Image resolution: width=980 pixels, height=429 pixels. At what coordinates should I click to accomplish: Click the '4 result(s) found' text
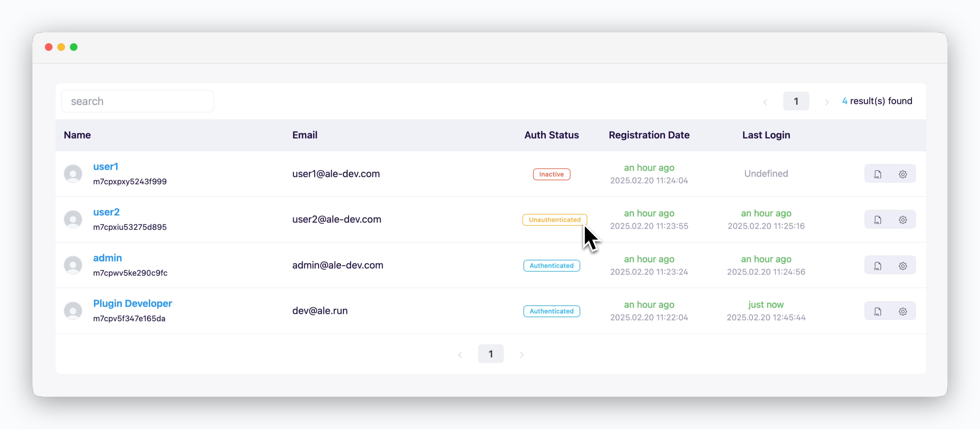pos(877,101)
